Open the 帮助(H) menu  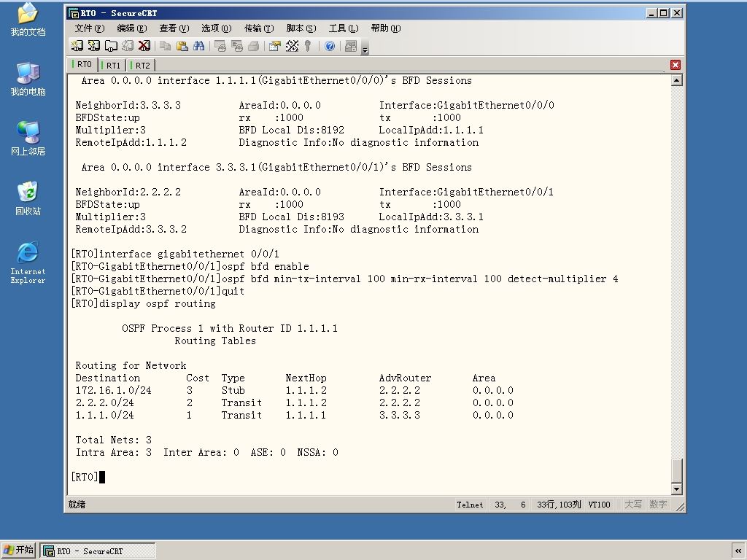click(386, 28)
